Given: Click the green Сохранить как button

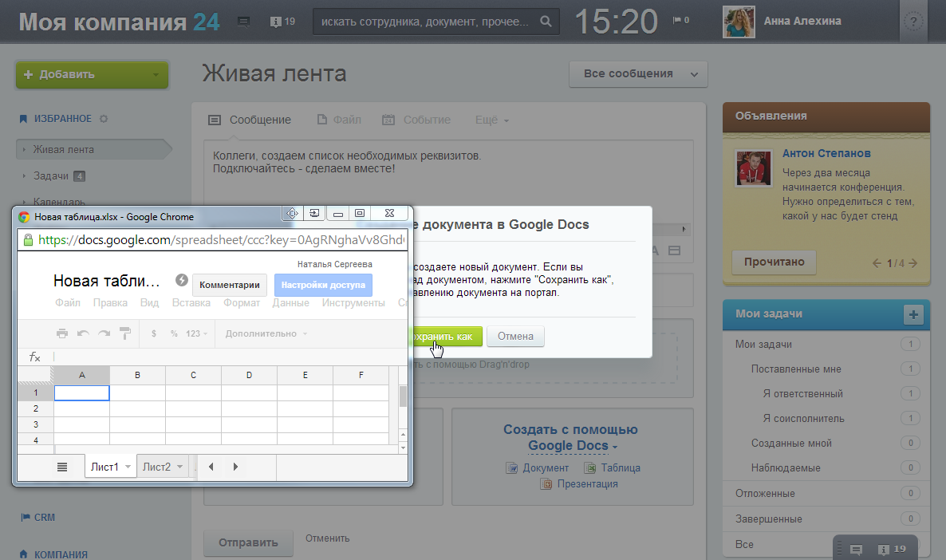Looking at the screenshot, I should tap(447, 337).
